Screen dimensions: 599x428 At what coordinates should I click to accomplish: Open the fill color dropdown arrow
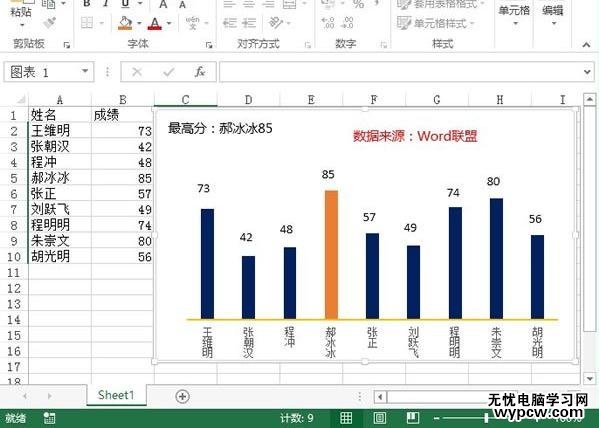tap(139, 23)
